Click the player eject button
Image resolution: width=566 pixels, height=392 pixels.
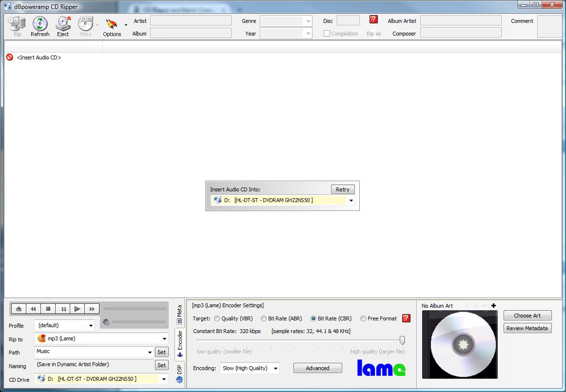click(19, 309)
